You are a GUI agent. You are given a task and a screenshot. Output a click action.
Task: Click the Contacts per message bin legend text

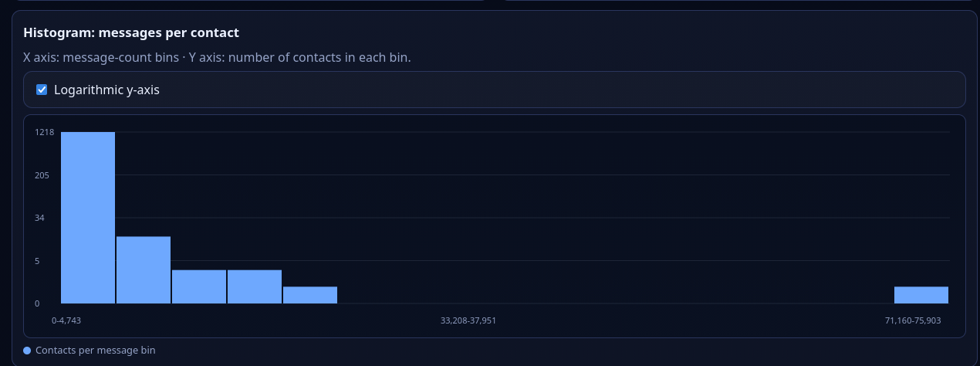click(x=95, y=351)
